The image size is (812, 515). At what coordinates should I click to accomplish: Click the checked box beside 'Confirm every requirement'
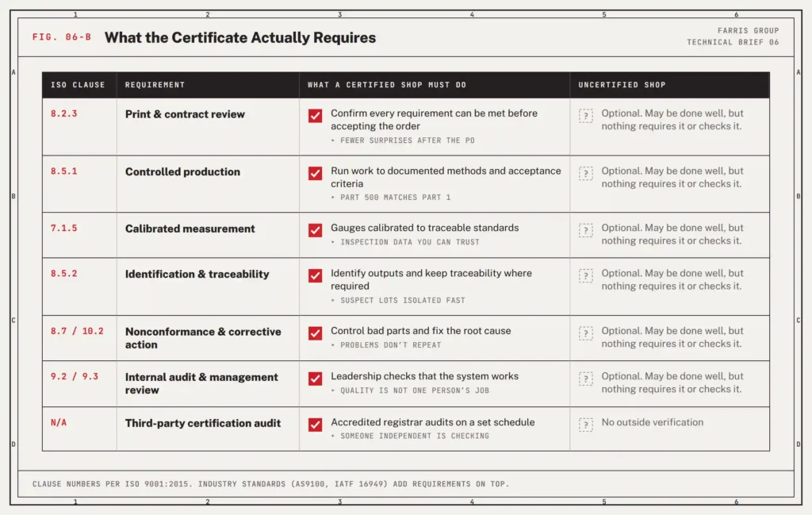point(316,116)
